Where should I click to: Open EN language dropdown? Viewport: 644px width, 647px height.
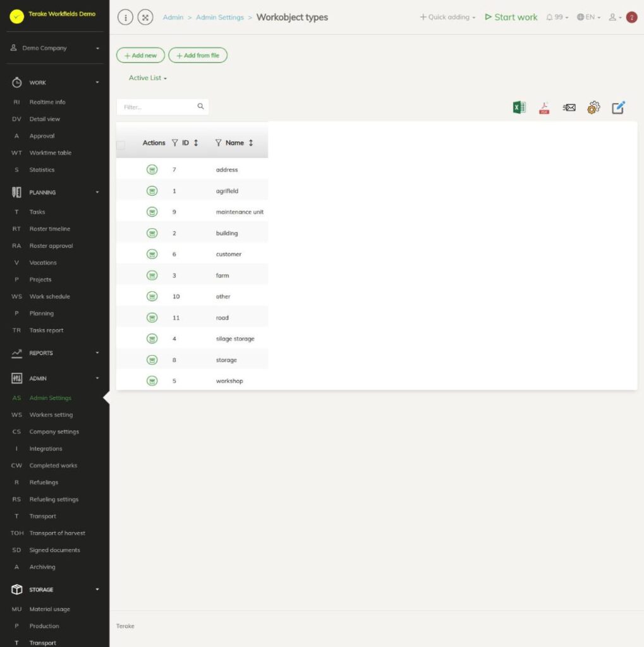588,17
